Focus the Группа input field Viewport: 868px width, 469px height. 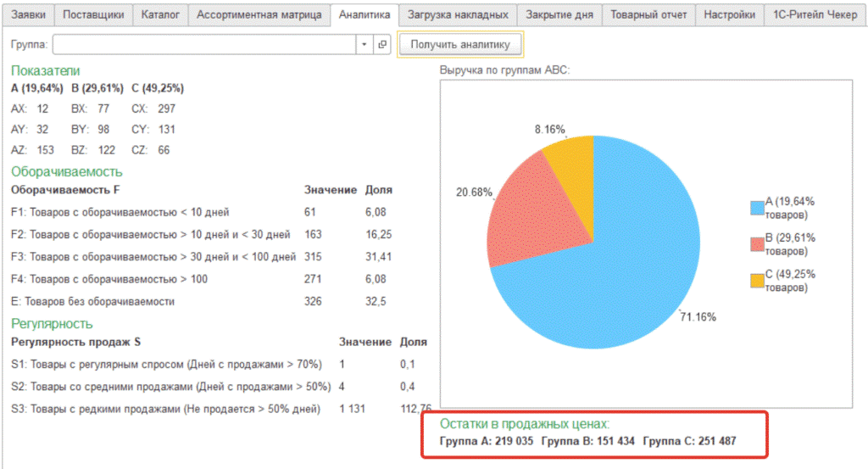tap(203, 45)
